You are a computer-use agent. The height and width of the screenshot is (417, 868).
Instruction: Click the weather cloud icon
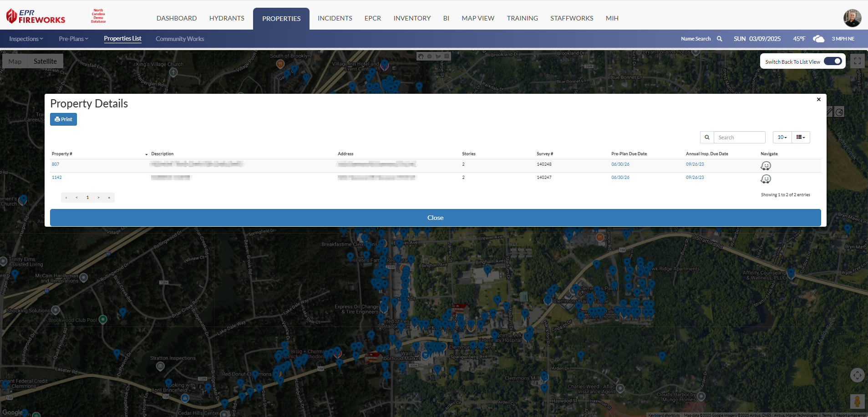pos(818,39)
